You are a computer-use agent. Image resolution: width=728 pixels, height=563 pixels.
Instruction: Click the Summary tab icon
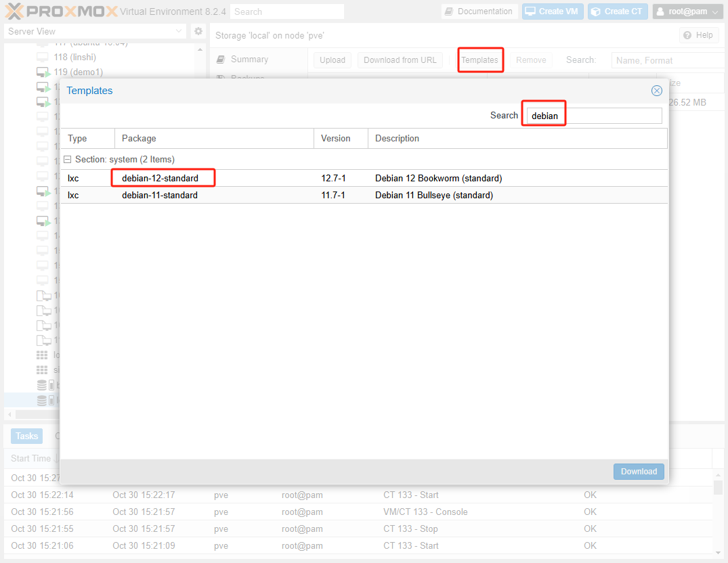221,60
